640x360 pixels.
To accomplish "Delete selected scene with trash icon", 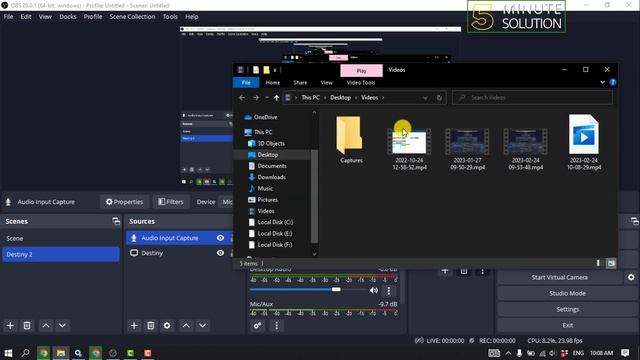I will point(27,325).
